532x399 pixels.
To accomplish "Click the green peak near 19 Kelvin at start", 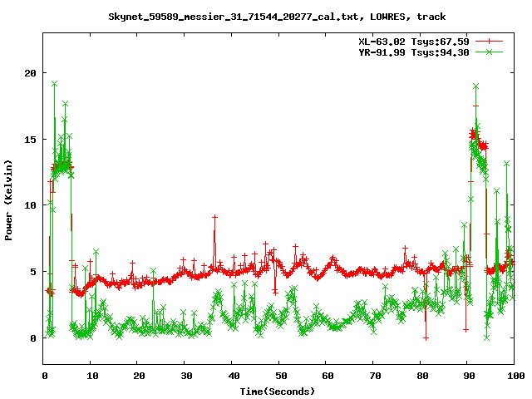I will click(x=54, y=83).
